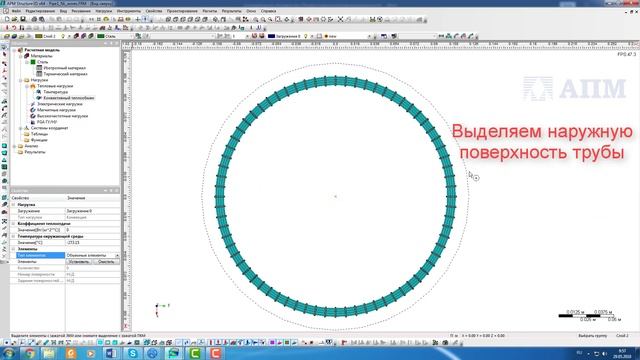Screen dimensions: 640x360
Task: Click the file explorer taskbar icon
Action: (49, 353)
